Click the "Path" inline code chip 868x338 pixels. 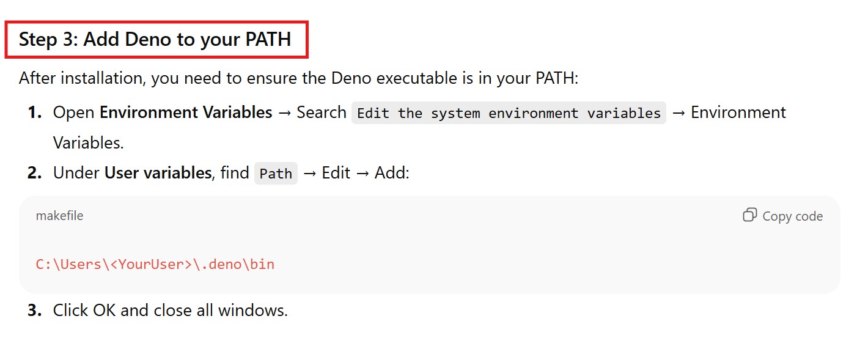coord(276,174)
